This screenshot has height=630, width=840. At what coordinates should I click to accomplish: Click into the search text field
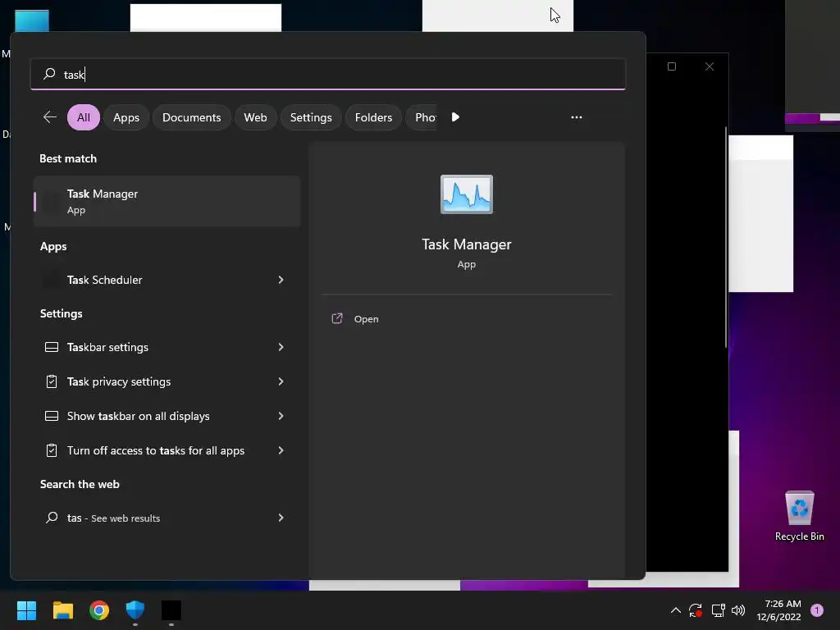pos(328,74)
